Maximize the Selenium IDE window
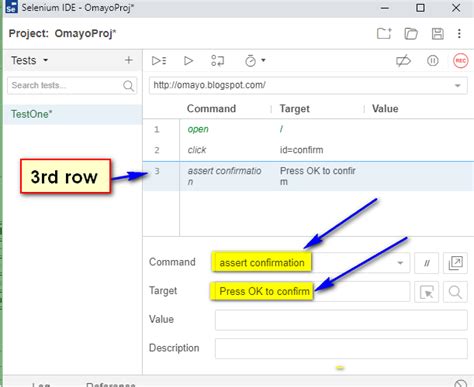Viewport: 474px width, 387px height. [x=420, y=8]
